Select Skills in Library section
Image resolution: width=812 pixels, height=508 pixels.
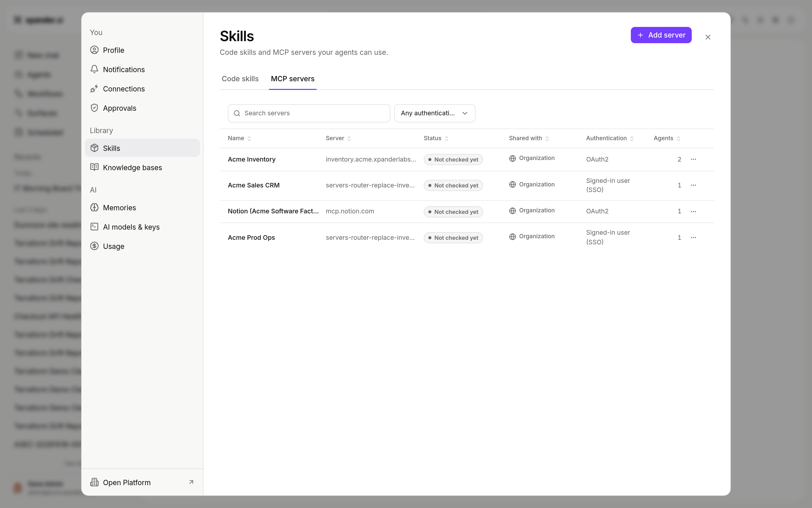coord(142,148)
